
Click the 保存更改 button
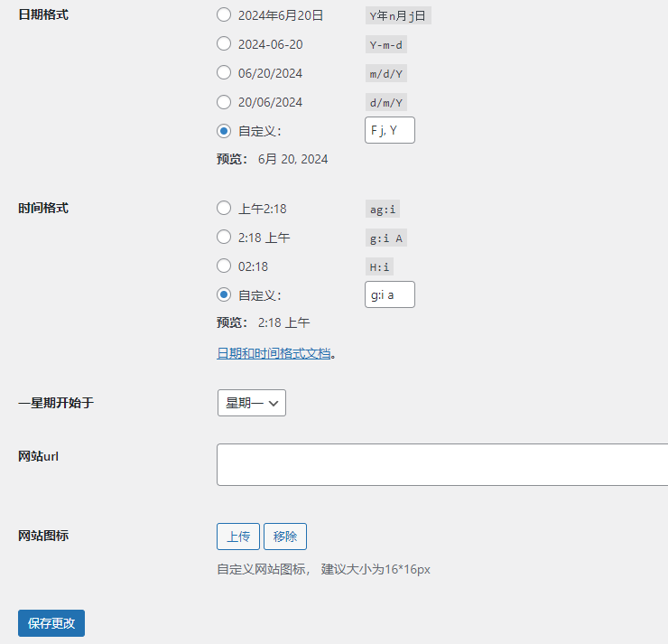[51, 623]
